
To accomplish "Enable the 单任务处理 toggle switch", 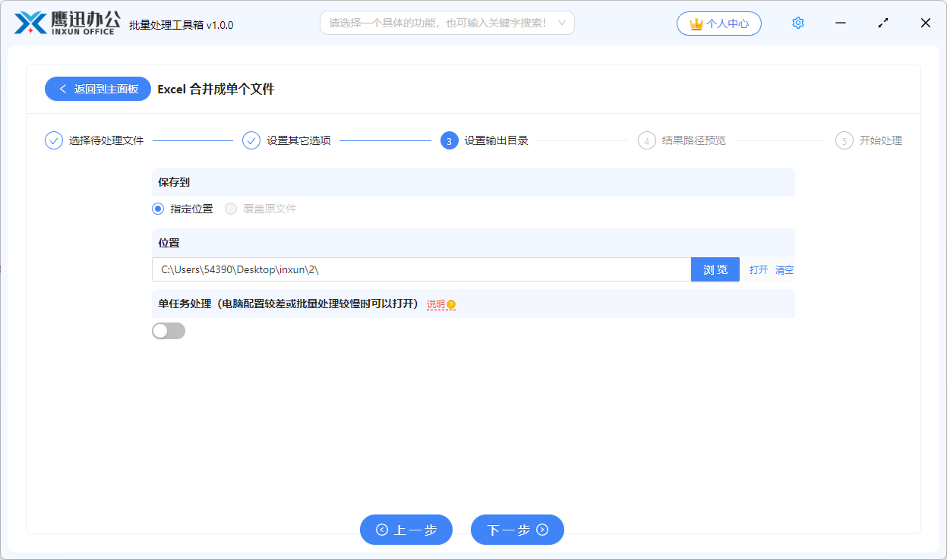I will [x=169, y=330].
